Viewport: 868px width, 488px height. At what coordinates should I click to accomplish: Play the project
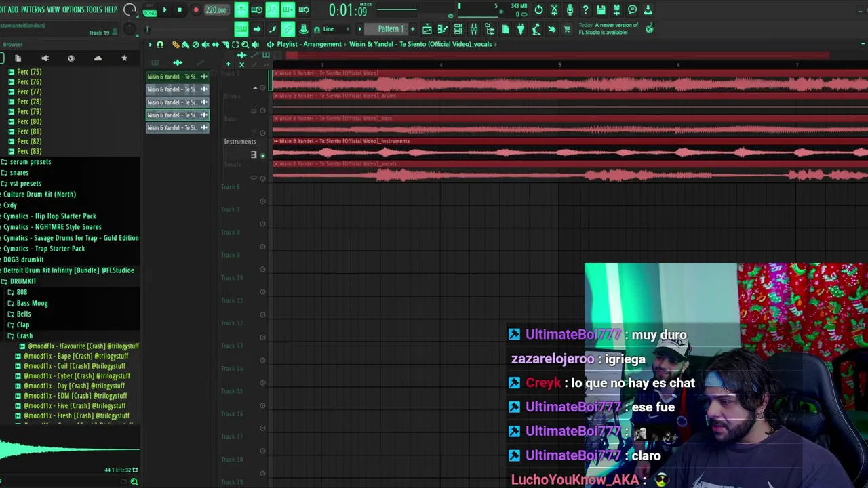click(165, 9)
